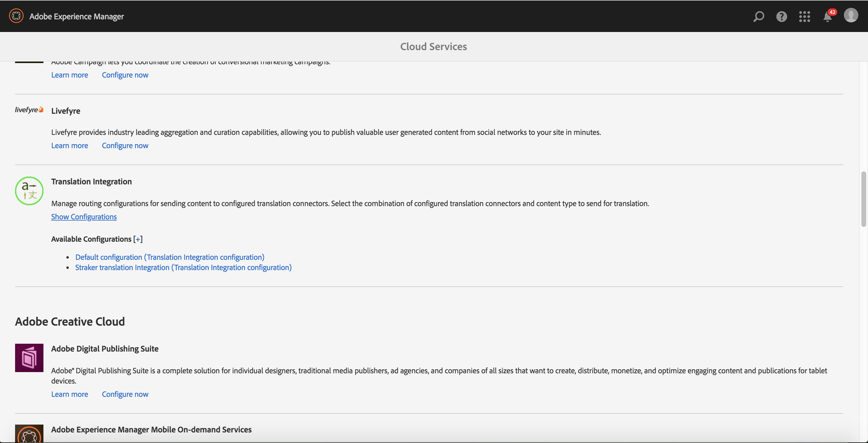Viewport: 868px width, 443px height.
Task: Open the solutions grid switcher icon
Action: (804, 16)
